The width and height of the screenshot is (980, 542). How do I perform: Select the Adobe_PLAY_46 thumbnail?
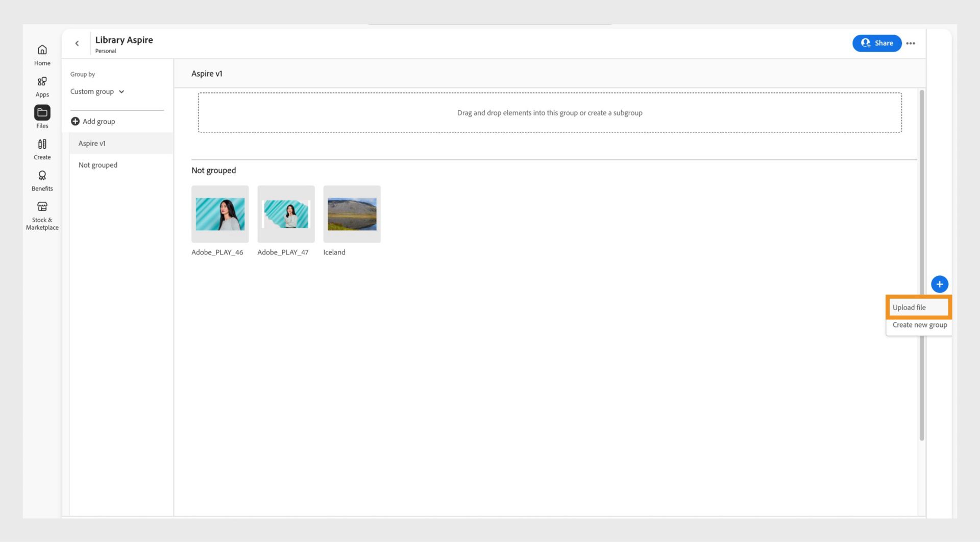pos(219,214)
